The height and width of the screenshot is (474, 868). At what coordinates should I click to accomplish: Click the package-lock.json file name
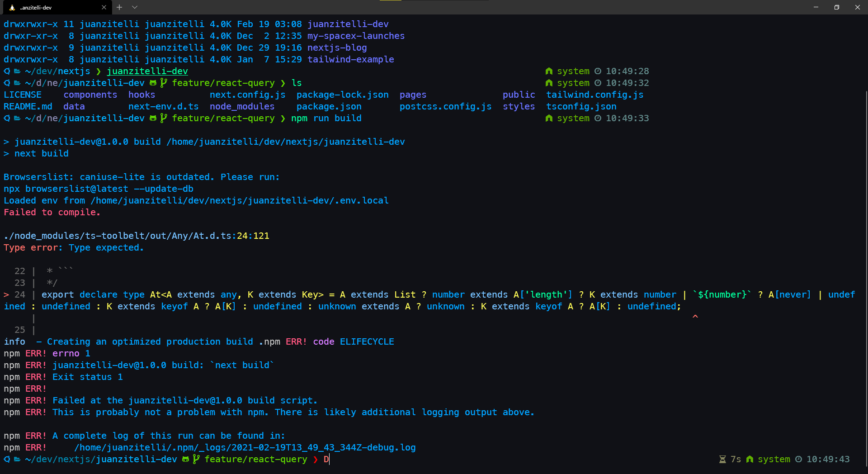tap(342, 95)
